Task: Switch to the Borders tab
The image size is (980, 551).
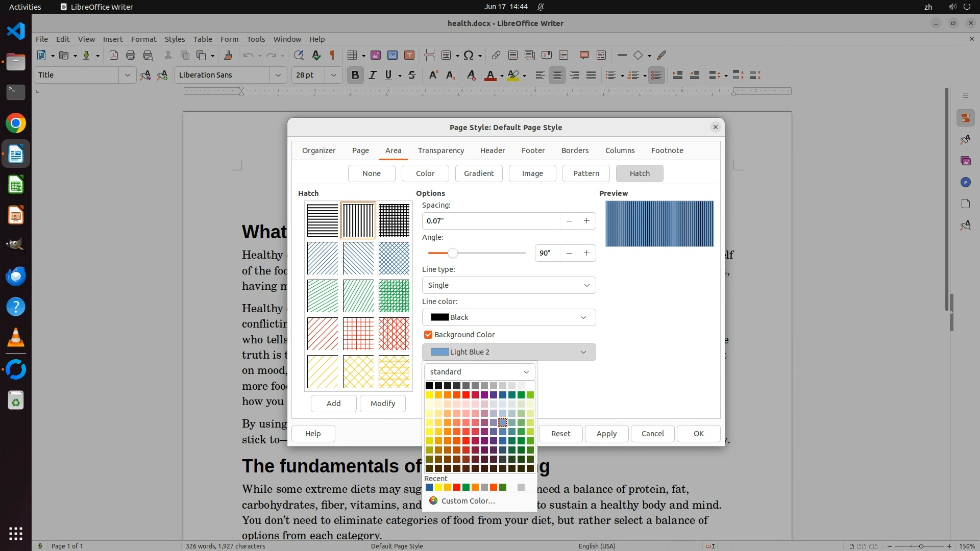Action: tap(575, 151)
